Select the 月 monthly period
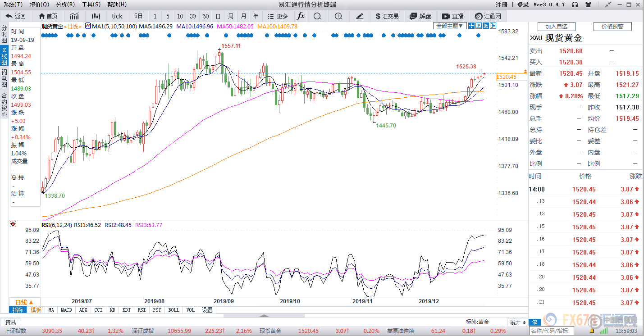The height and width of the screenshot is (336, 644). pyautogui.click(x=243, y=16)
